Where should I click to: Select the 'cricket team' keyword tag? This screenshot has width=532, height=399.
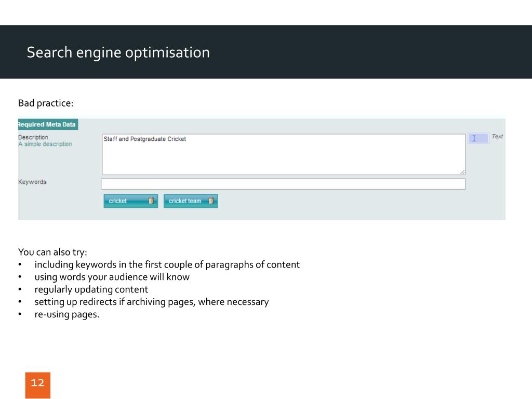point(191,201)
